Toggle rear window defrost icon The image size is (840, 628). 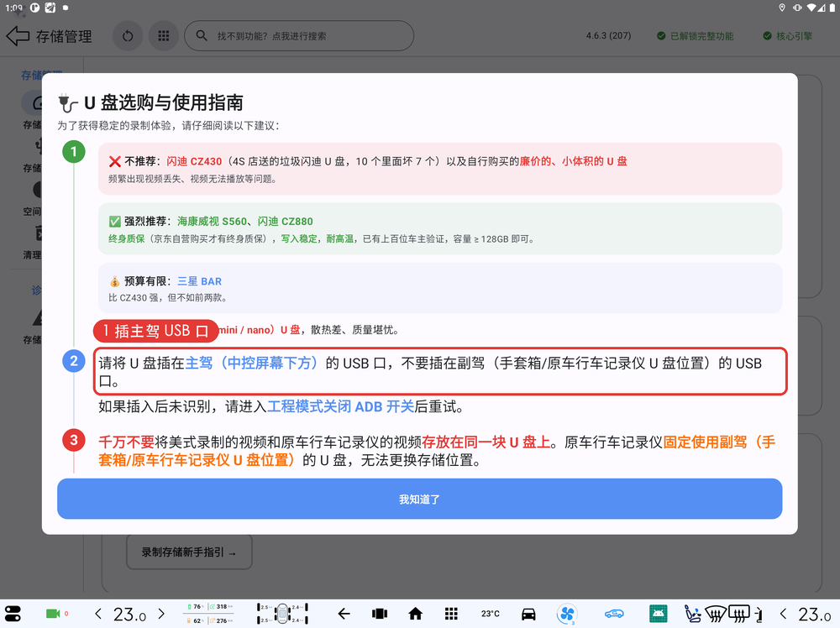[x=739, y=614]
